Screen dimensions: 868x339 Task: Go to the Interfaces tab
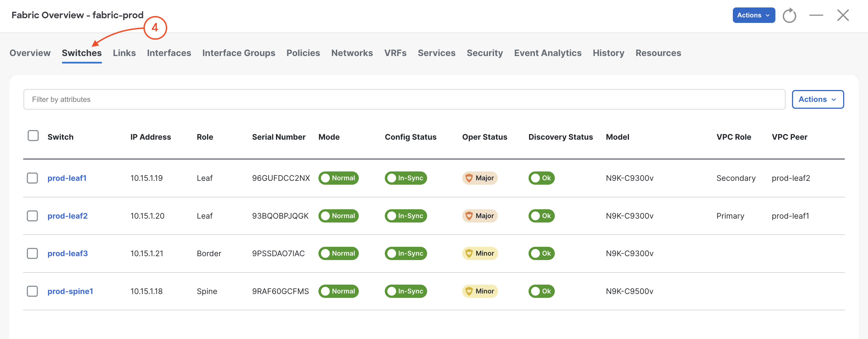(169, 53)
